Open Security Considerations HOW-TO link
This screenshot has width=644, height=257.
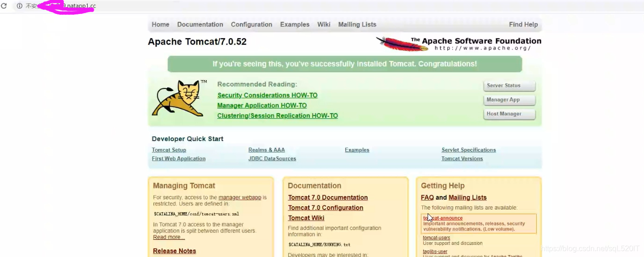pyautogui.click(x=267, y=95)
